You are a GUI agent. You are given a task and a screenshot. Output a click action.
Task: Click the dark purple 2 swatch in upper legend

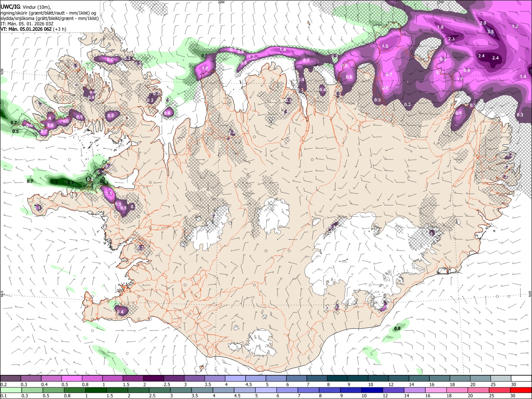(x=153, y=378)
